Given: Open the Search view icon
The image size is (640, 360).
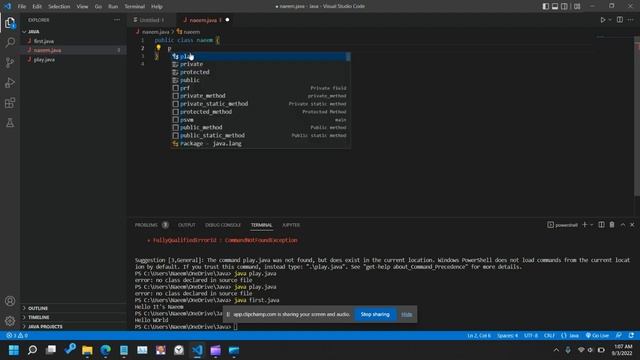Looking at the screenshot, I should (x=10, y=42).
